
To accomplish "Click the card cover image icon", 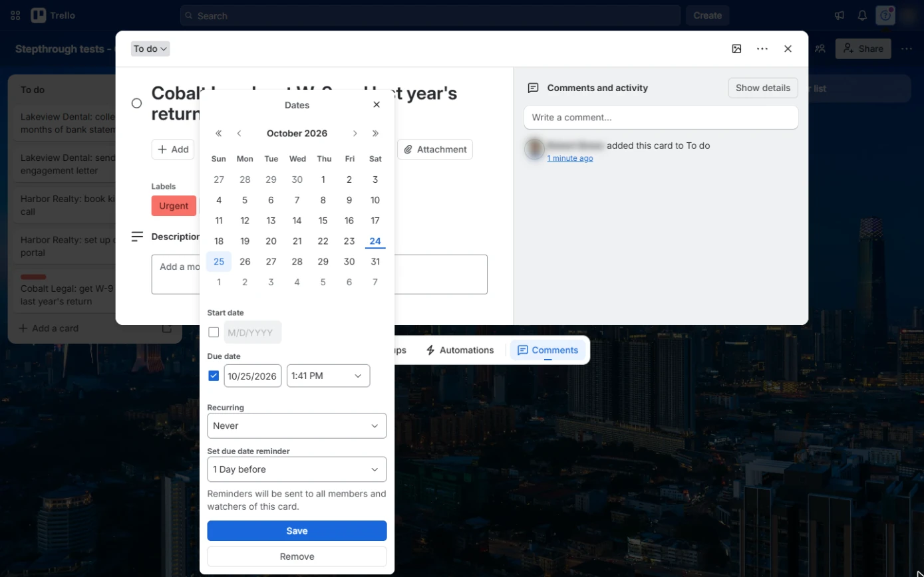I will click(x=736, y=49).
